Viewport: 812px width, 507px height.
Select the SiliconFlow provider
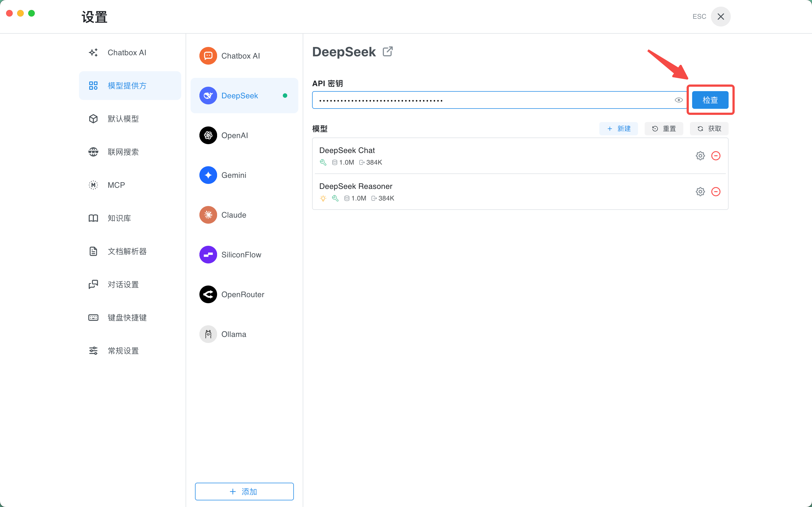pyautogui.click(x=244, y=255)
